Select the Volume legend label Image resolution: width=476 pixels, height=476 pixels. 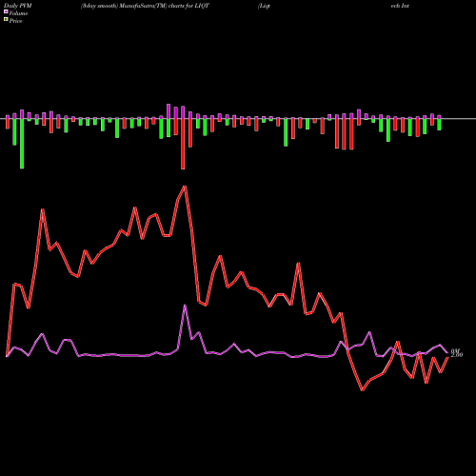[18, 13]
